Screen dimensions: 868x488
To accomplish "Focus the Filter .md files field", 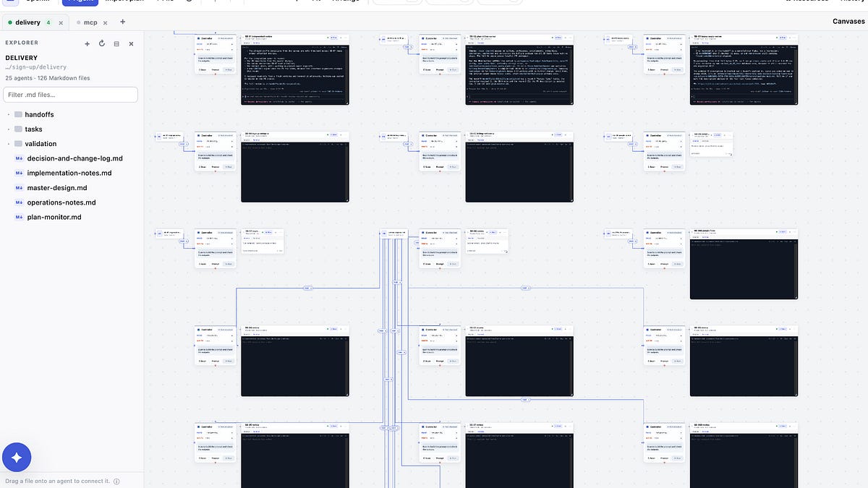I will coord(70,95).
